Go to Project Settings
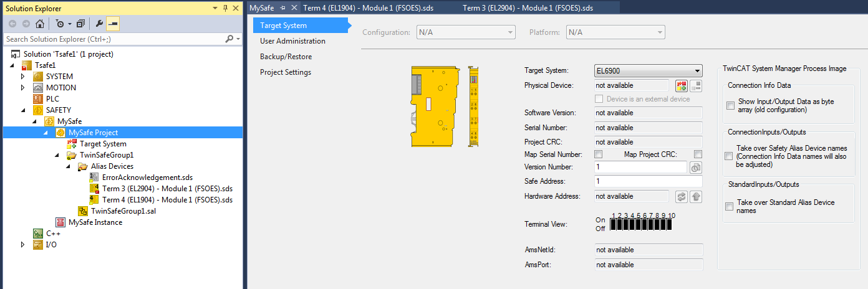868x289 pixels. (x=285, y=72)
